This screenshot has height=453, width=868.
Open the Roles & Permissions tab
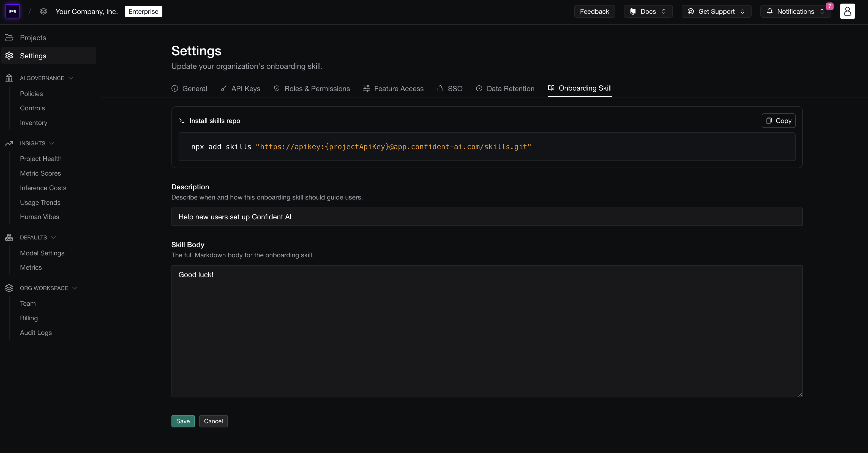pos(312,88)
